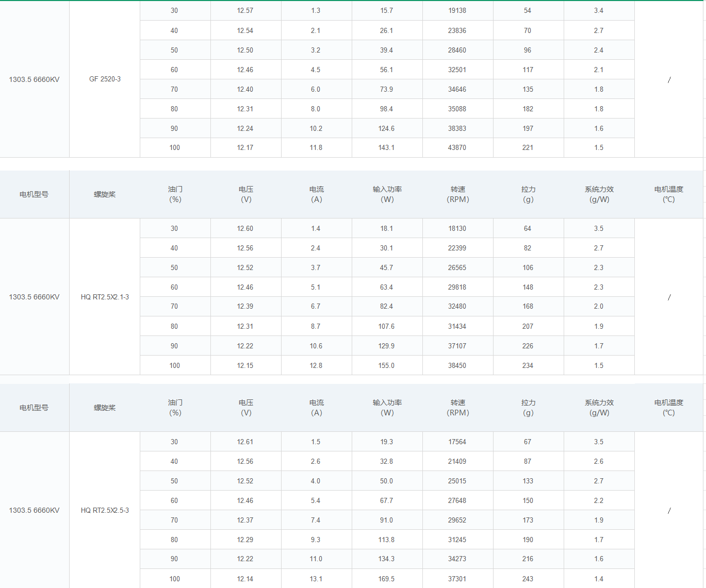Image resolution: width=706 pixels, height=588 pixels.
Task: Click motor model cell beside HQ RT2.5X2.1-3
Action: 34,297
